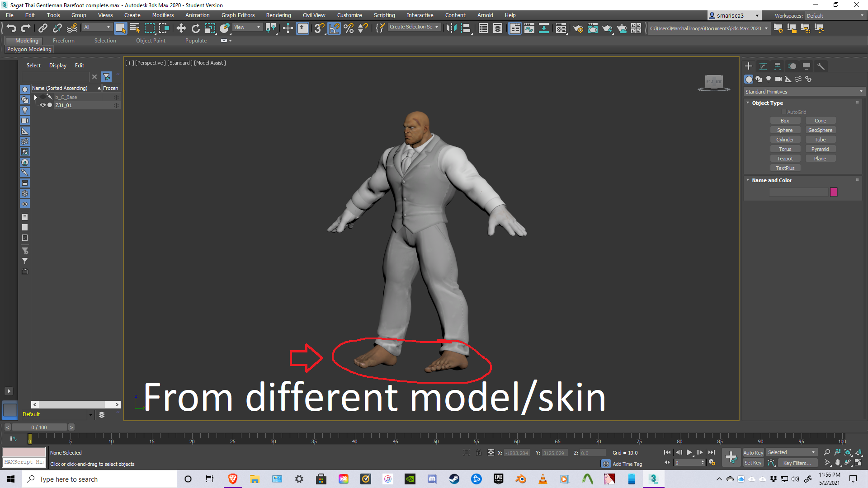Open the Standard Primitives dropdown
The width and height of the screenshot is (868, 488).
[804, 92]
